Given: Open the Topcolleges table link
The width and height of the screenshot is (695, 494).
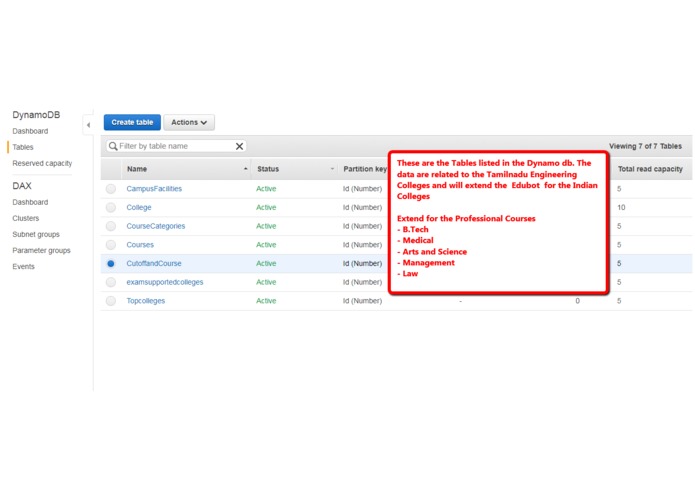Looking at the screenshot, I should pos(145,301).
